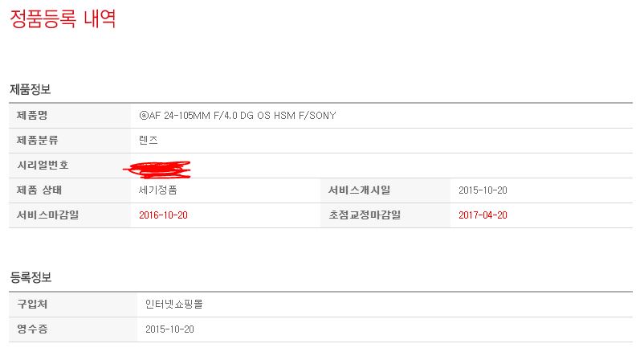
Task: Click the 영수증 row label
Action: (33, 329)
